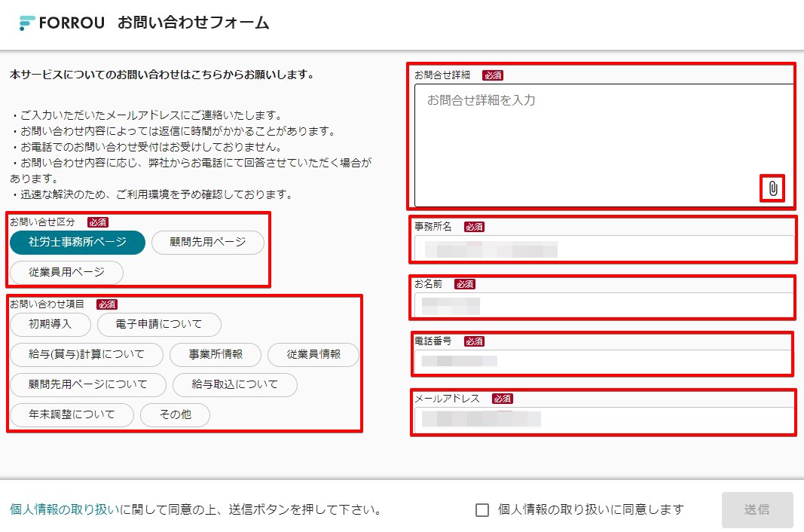Select 給与取込について option
804x532 pixels.
click(x=234, y=384)
